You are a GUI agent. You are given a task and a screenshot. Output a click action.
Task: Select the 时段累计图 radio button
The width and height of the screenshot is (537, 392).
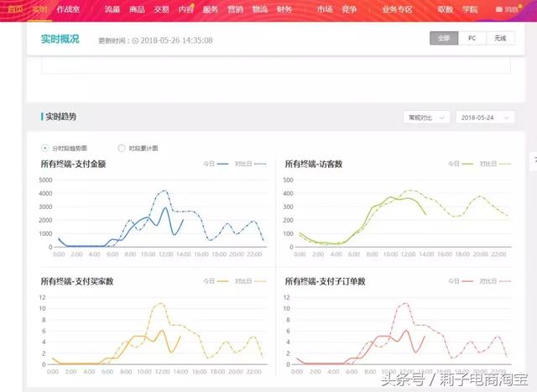[x=121, y=148]
